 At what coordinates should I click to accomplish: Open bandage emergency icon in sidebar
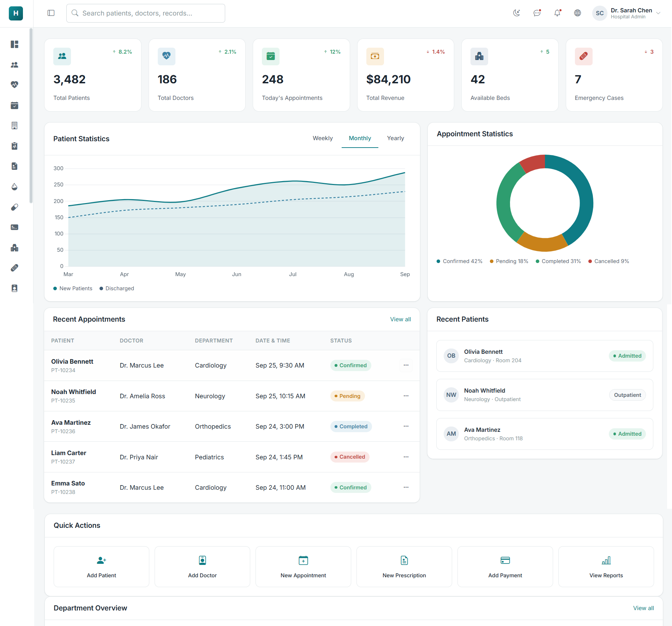[x=14, y=268]
